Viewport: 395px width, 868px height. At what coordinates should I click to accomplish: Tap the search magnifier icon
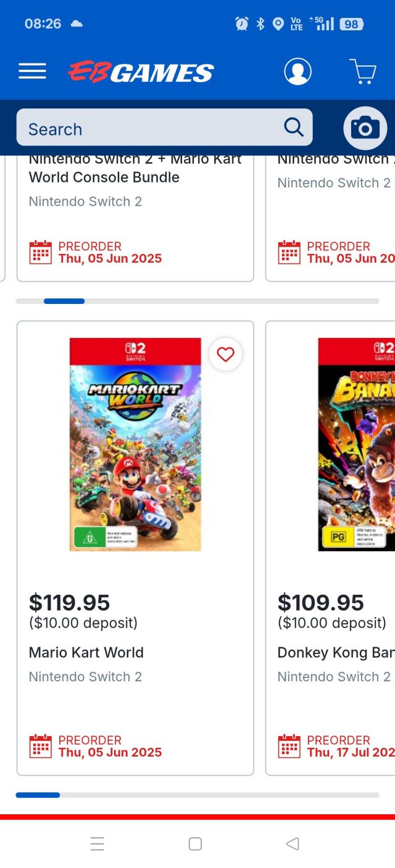pyautogui.click(x=293, y=127)
